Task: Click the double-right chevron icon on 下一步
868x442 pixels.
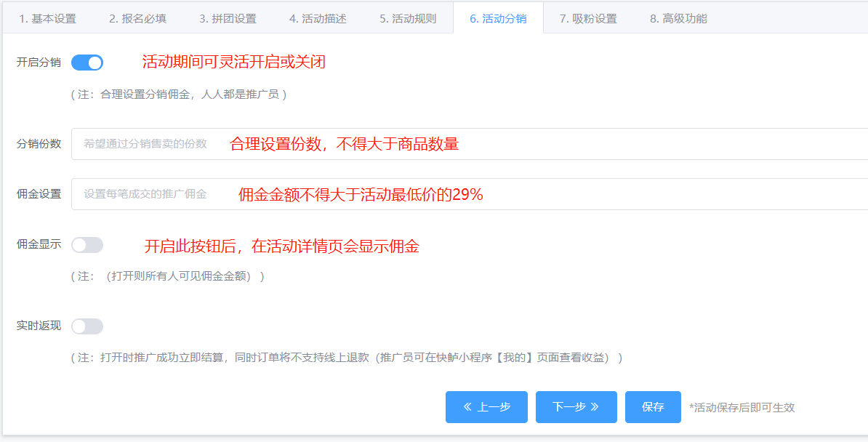Action: (x=595, y=407)
